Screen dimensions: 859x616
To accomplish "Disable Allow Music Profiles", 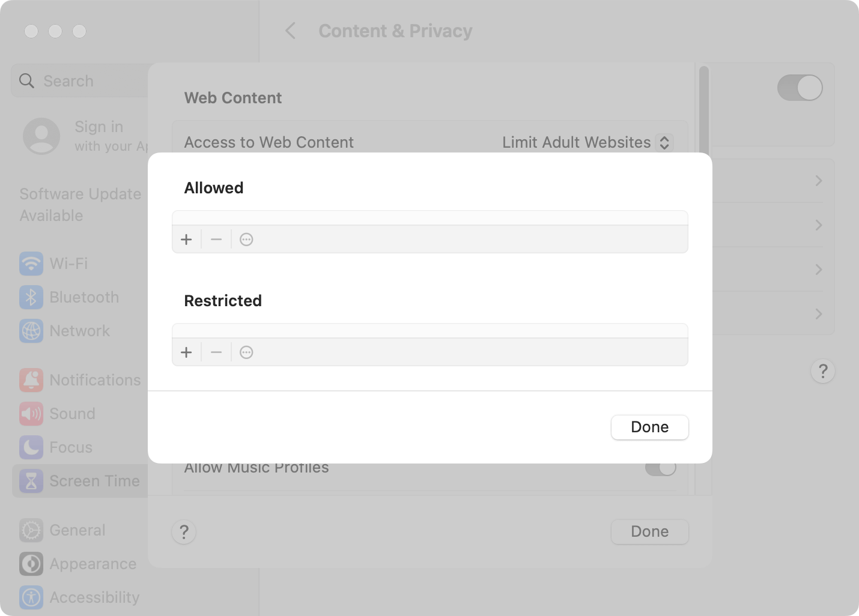I will 660,467.
